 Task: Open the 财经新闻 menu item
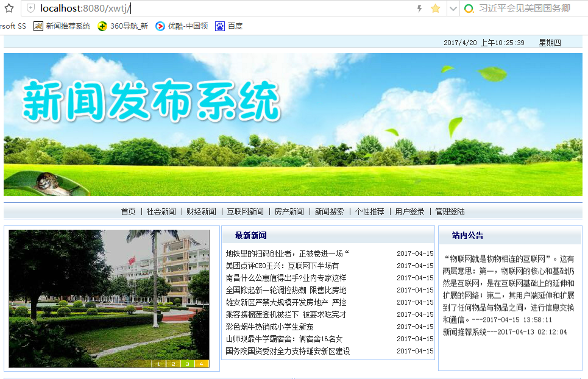pos(201,211)
